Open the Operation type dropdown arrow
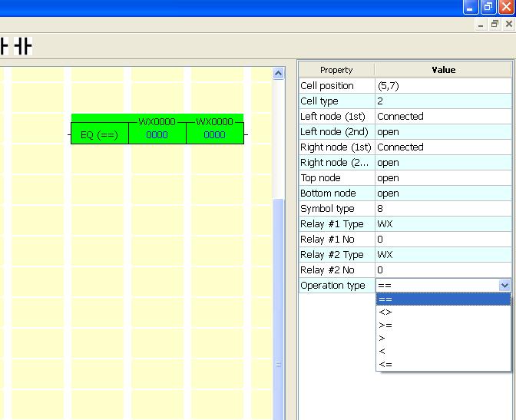The width and height of the screenshot is (516, 420). coord(504,285)
